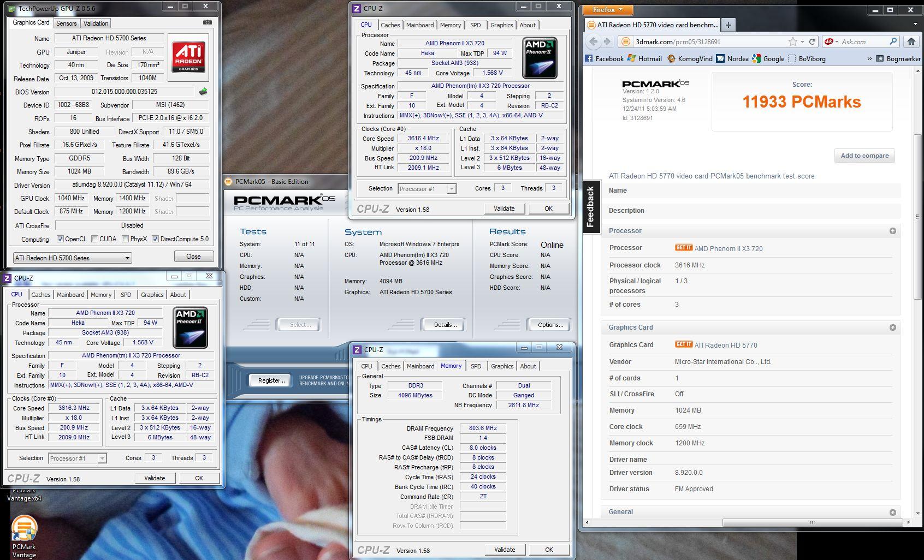Open KomogVind bookmark
Image resolution: width=924 pixels, height=560 pixels.
click(690, 58)
